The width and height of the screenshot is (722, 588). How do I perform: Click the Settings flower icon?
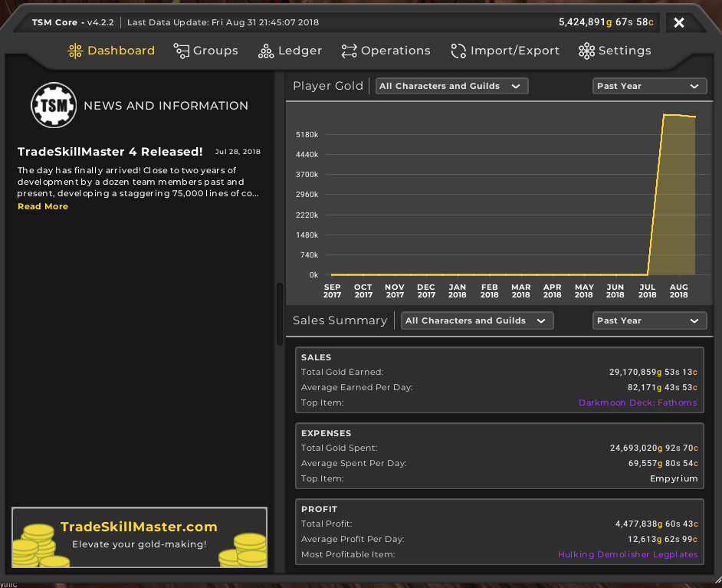[x=586, y=51]
